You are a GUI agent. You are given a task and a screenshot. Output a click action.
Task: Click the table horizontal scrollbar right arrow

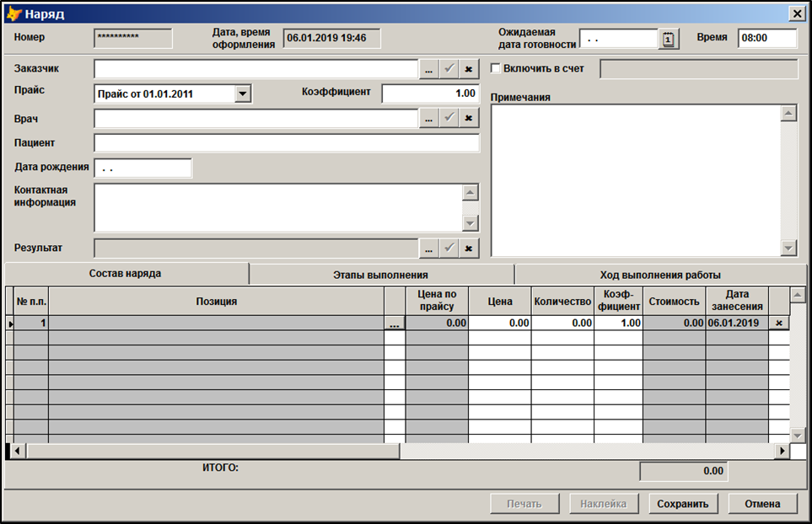tap(782, 452)
